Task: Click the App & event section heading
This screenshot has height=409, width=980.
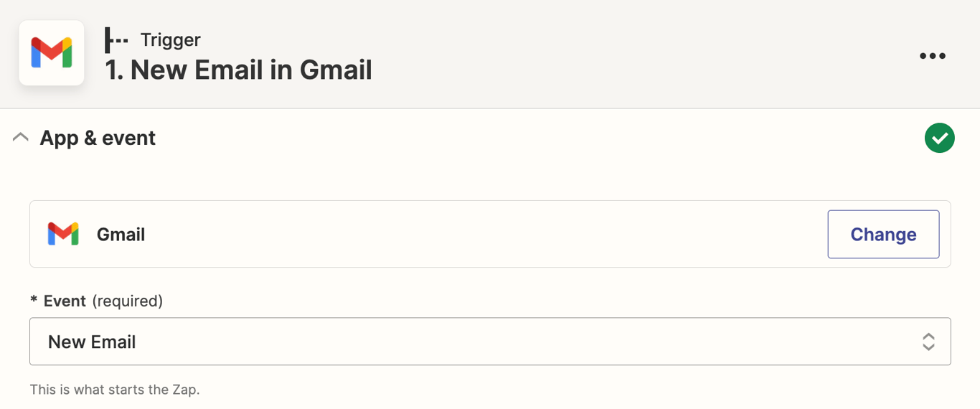Action: (x=98, y=138)
